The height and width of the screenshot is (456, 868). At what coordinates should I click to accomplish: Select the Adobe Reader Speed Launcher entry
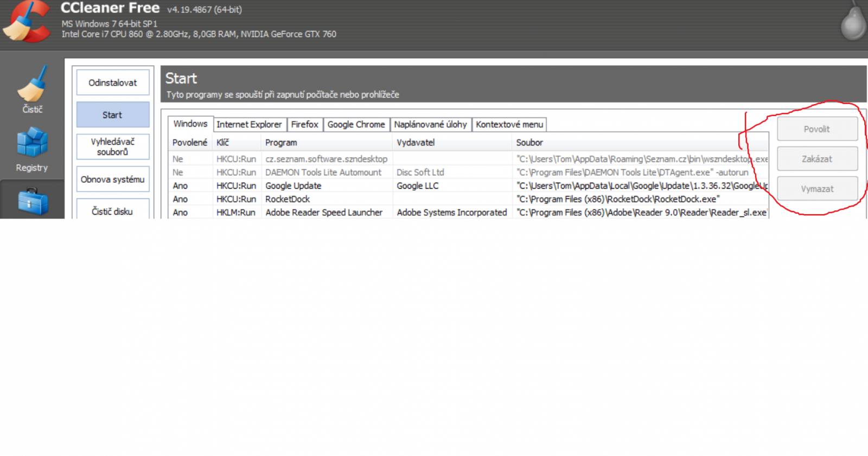point(324,213)
